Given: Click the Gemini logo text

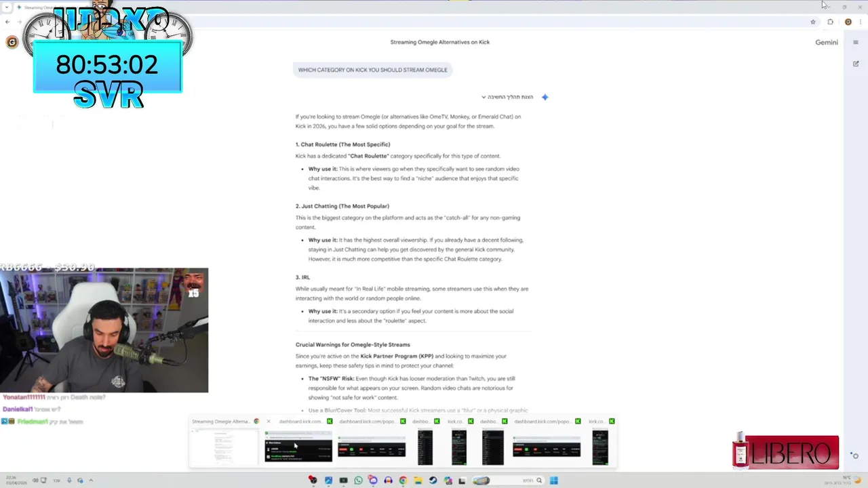Looking at the screenshot, I should (827, 42).
